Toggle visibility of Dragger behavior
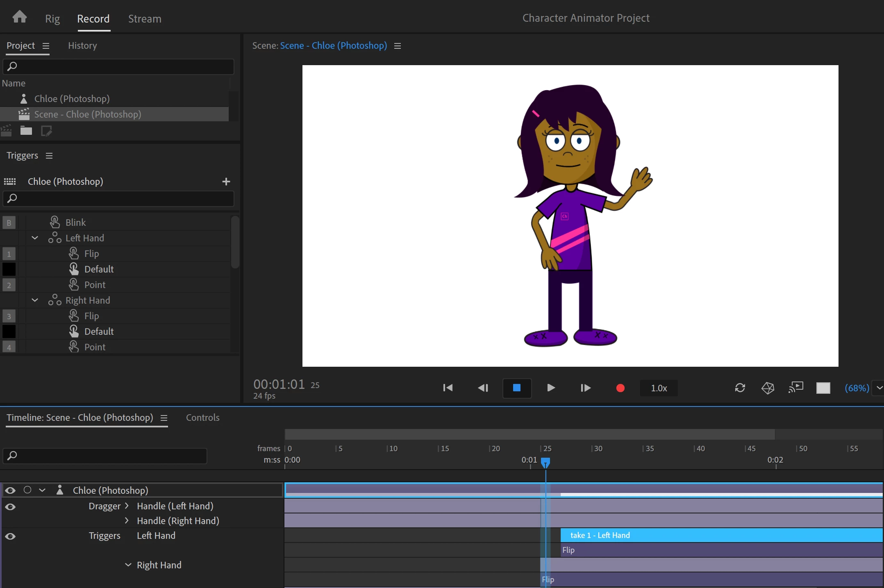This screenshot has width=884, height=588. click(10, 507)
